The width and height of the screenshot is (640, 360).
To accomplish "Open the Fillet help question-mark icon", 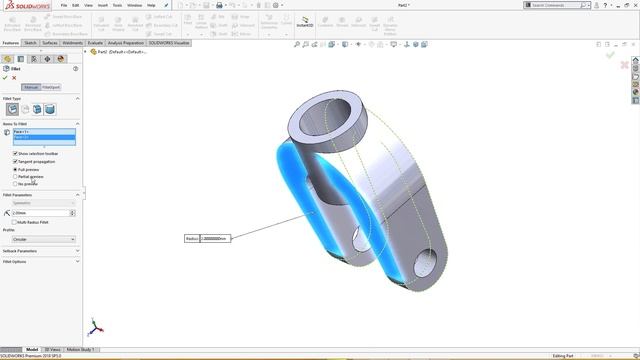I will [x=76, y=69].
